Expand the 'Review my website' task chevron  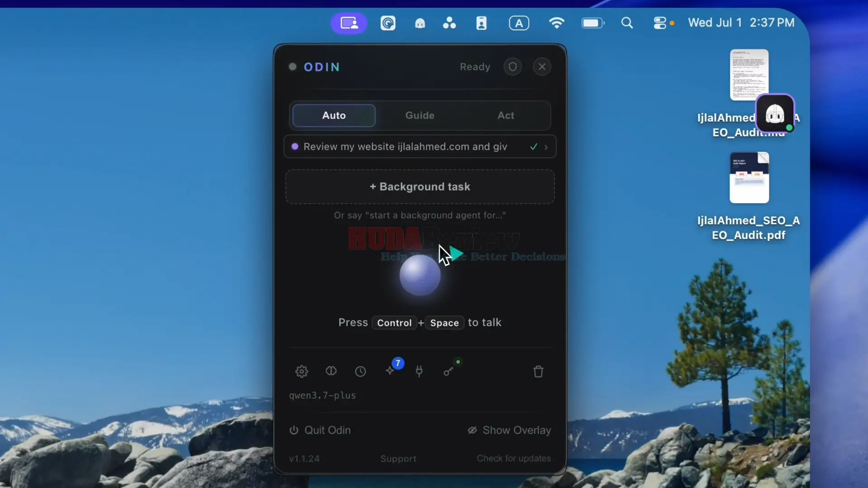(x=546, y=147)
